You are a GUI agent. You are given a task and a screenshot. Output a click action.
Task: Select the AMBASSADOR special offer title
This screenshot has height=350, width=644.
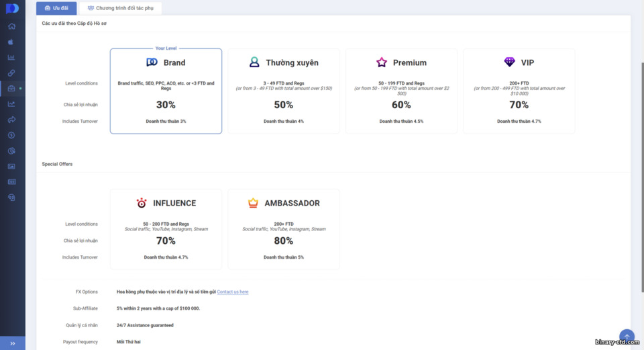292,203
